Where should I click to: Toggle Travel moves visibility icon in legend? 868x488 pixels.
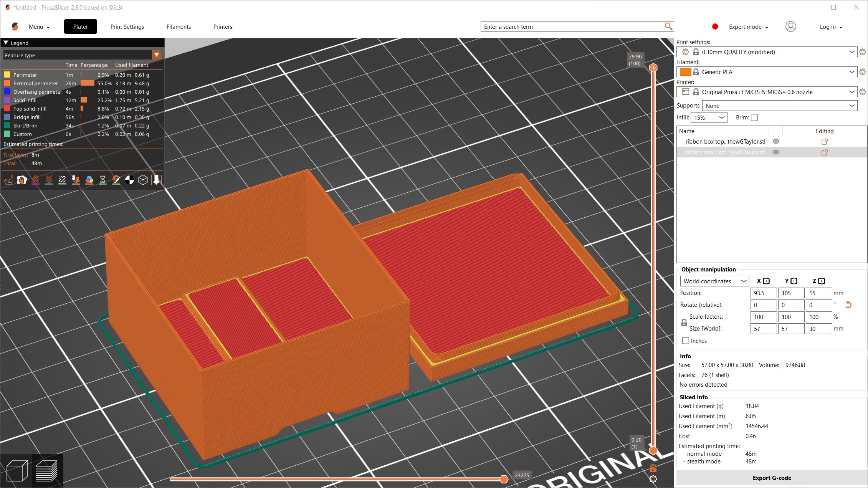[x=8, y=180]
